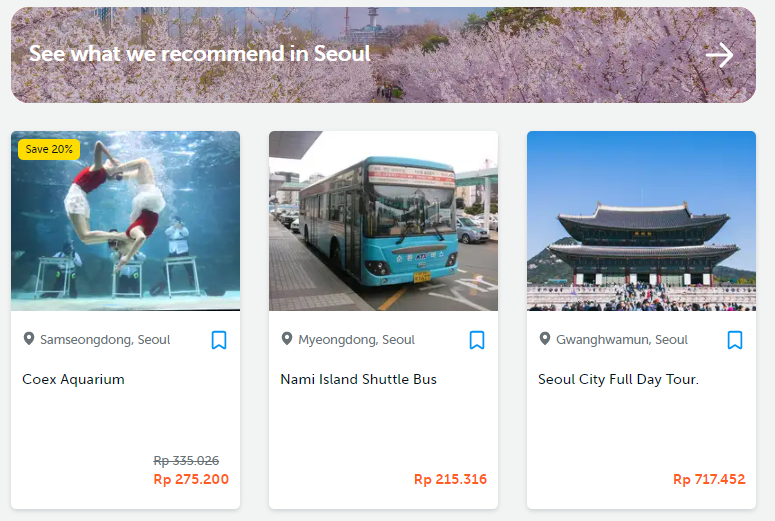Open the Seoul City Full Day Tour title
This screenshot has width=775, height=521.
618,379
